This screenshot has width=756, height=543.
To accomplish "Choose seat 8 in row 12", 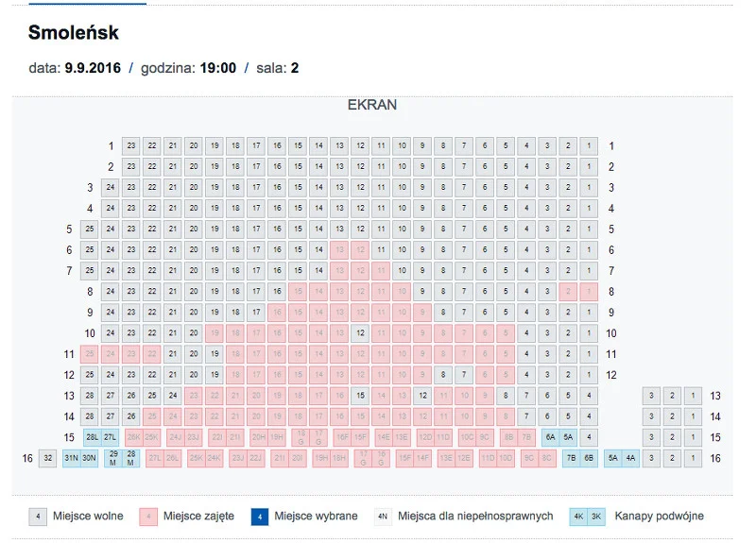I will [x=443, y=375].
